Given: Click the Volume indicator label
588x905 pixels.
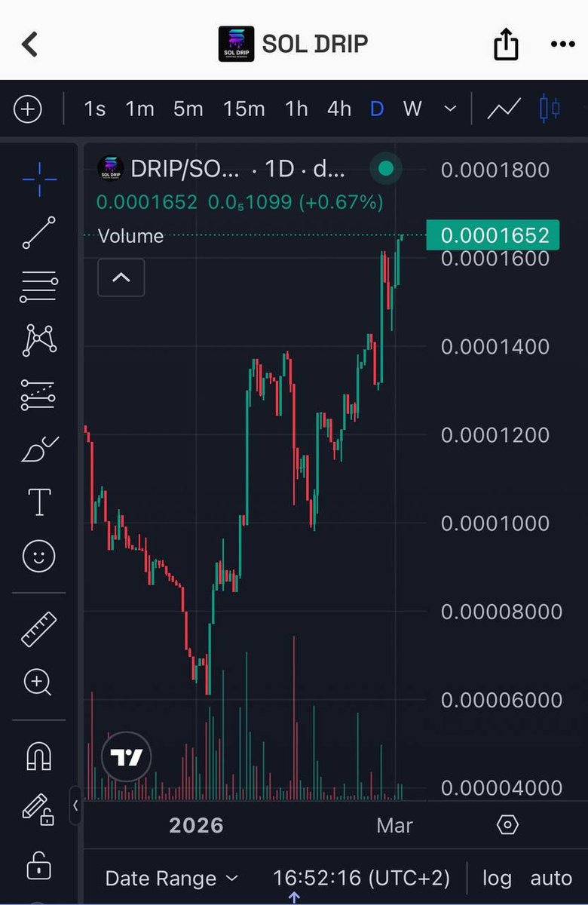Looking at the screenshot, I should tap(130, 236).
